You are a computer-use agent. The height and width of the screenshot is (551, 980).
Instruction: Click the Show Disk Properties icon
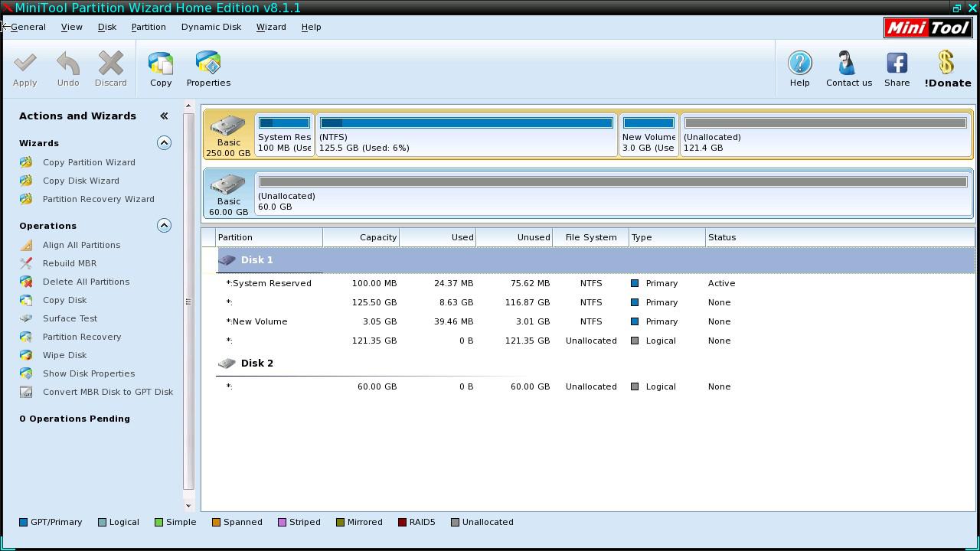pyautogui.click(x=26, y=373)
